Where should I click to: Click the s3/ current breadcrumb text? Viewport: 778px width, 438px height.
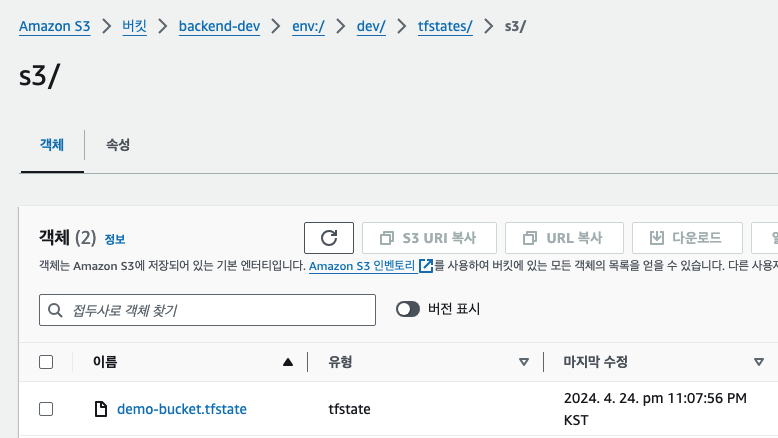click(x=516, y=26)
